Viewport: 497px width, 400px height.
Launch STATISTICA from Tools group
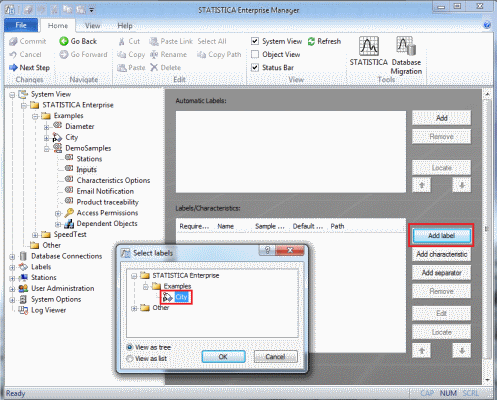369,52
